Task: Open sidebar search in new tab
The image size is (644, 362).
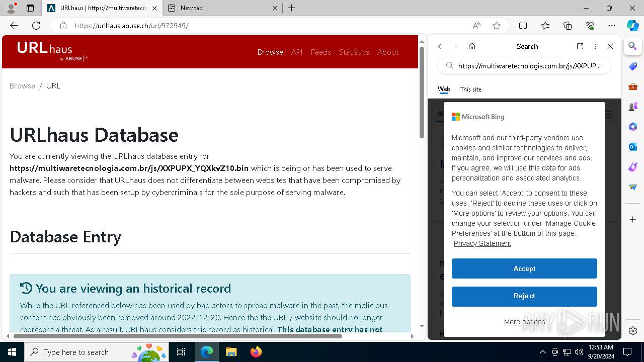Action: point(580,46)
